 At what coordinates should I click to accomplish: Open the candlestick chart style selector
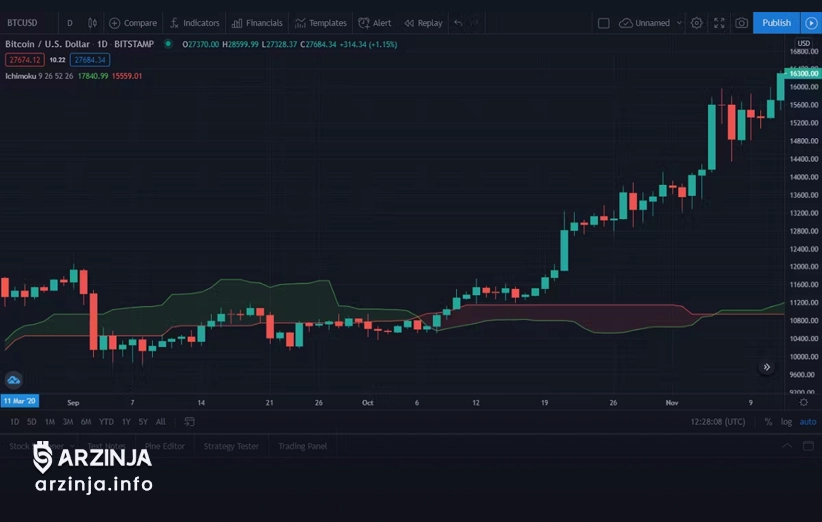pos(92,23)
